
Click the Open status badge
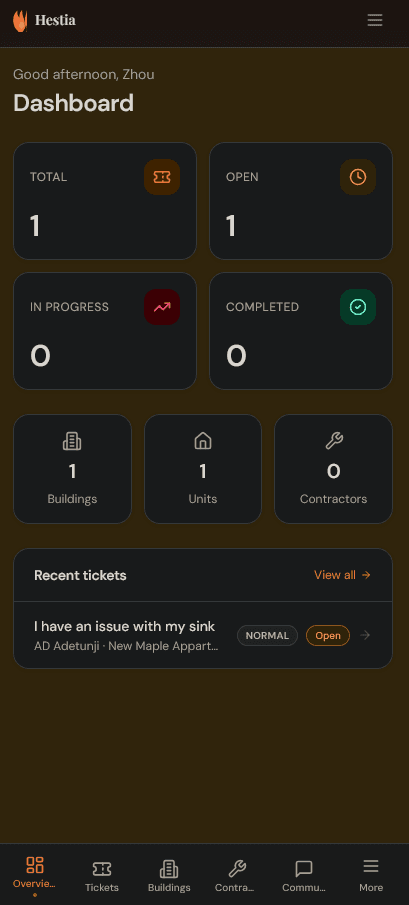pyautogui.click(x=328, y=635)
